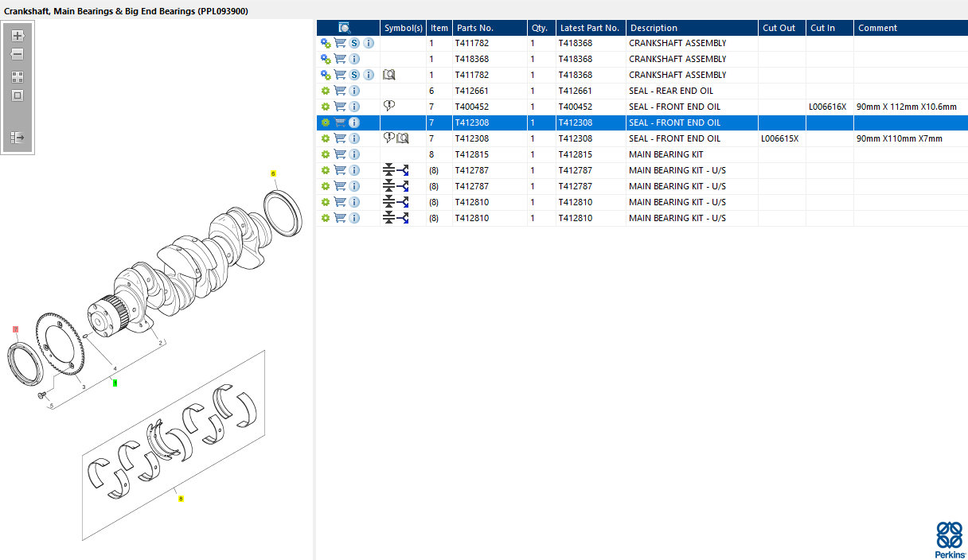968x560 pixels.
Task: Open info icon in the highlighted T412308 row
Action: tap(354, 122)
